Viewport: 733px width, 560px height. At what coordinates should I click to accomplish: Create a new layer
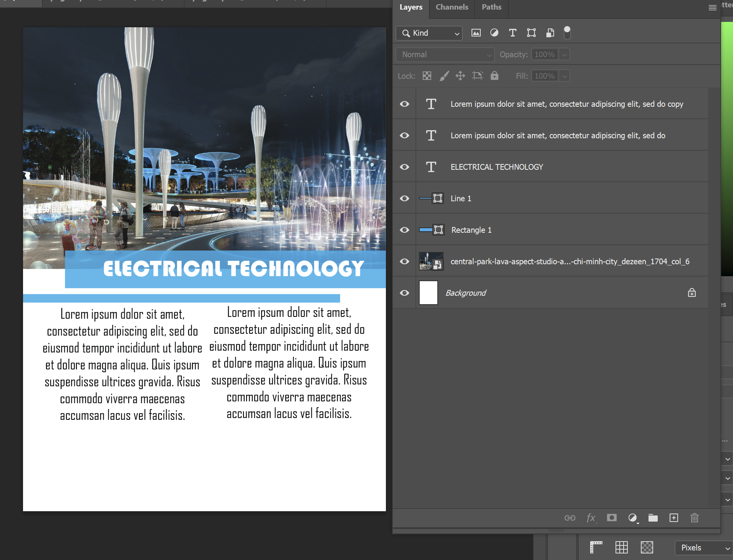coord(673,518)
